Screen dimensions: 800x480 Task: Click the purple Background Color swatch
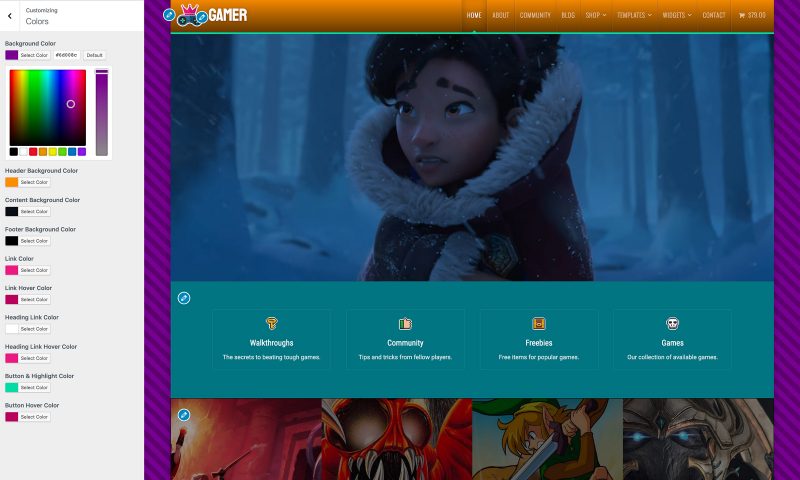point(12,55)
